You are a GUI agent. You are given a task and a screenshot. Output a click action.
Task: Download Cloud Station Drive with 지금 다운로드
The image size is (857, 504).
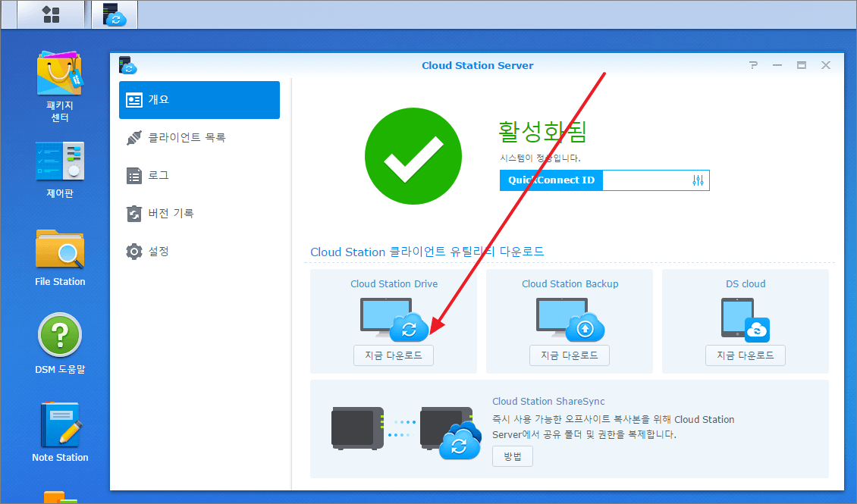click(394, 355)
